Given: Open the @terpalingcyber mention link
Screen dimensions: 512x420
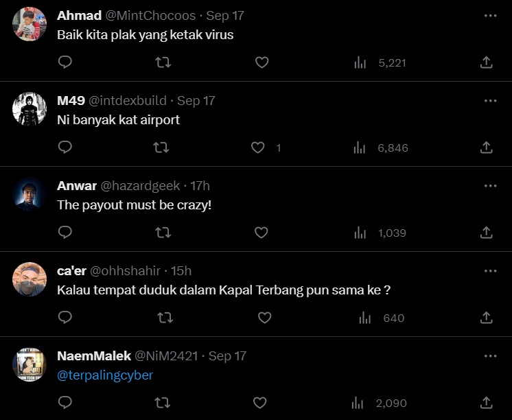Looking at the screenshot, I should [105, 375].
